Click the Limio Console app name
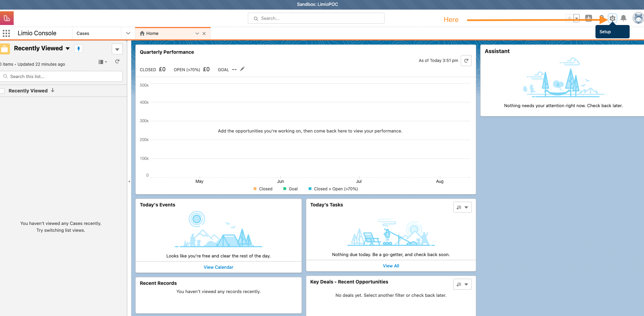Viewport: 644px width, 316px height. (x=37, y=33)
